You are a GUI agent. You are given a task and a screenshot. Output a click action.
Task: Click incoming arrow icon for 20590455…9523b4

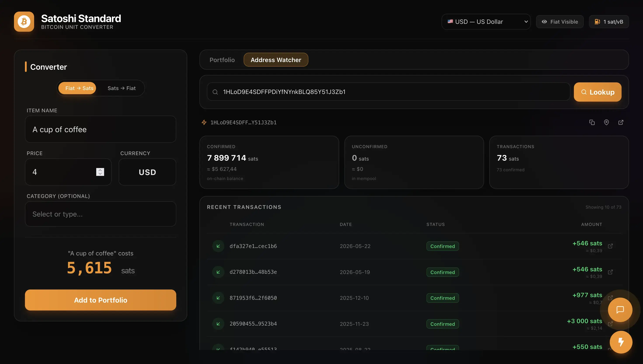pos(218,324)
